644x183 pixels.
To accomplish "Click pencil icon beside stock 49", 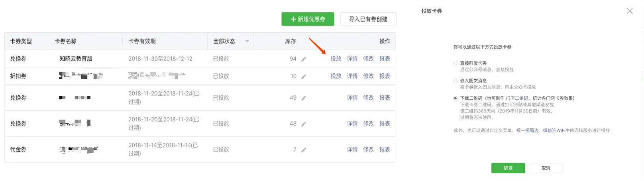I will pos(304,98).
